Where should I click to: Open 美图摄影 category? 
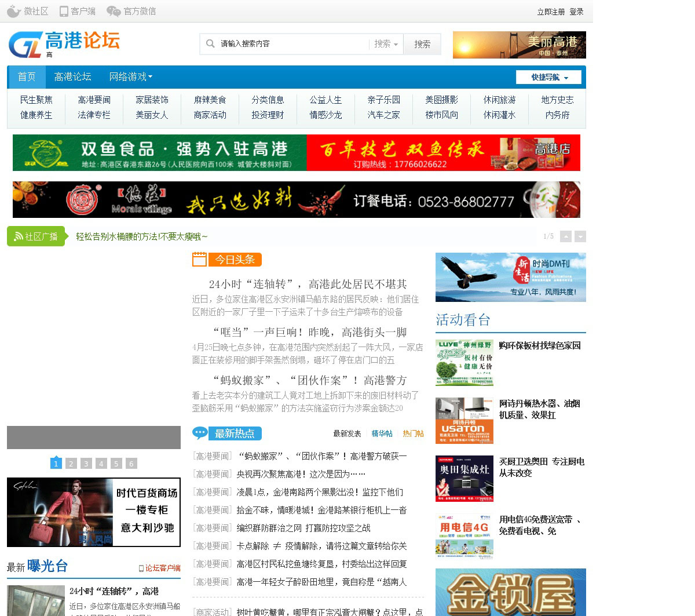(x=441, y=100)
